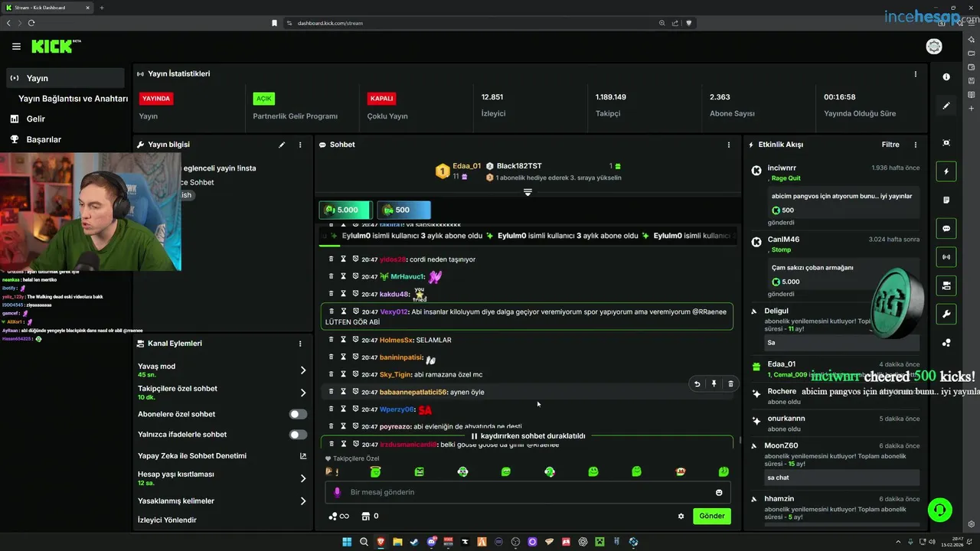This screenshot has height=551, width=980.
Task: Open emoji picker in the message box
Action: coord(719,492)
